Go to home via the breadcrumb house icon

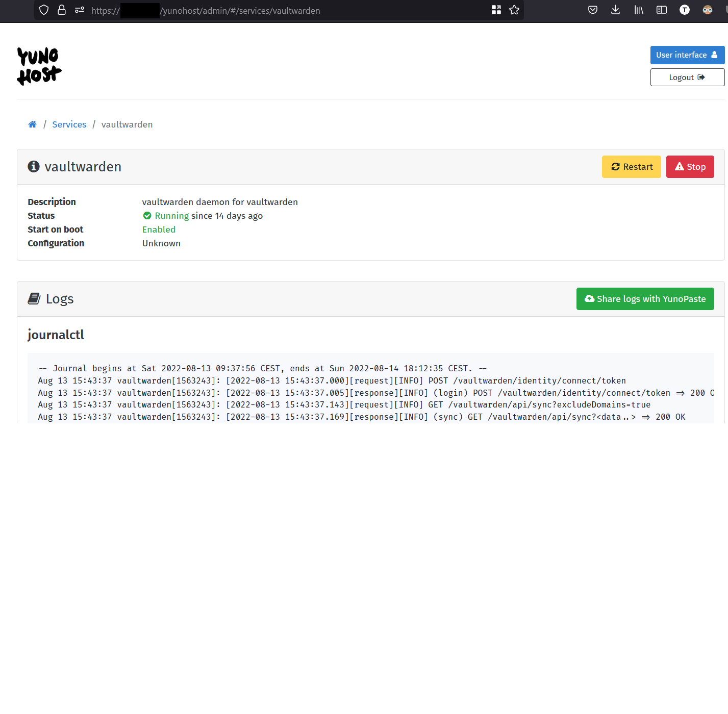pyautogui.click(x=33, y=124)
